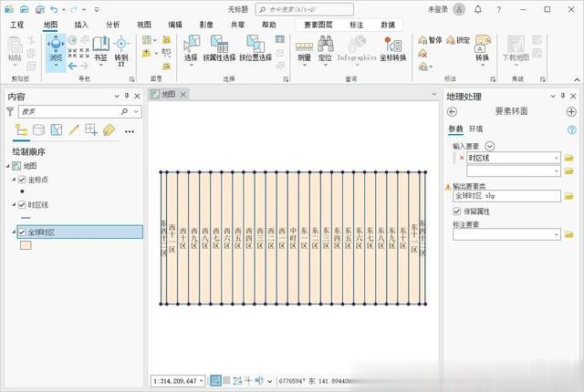Collapse the 地图 tree node
Screen dimensions: 584x392
(8, 166)
